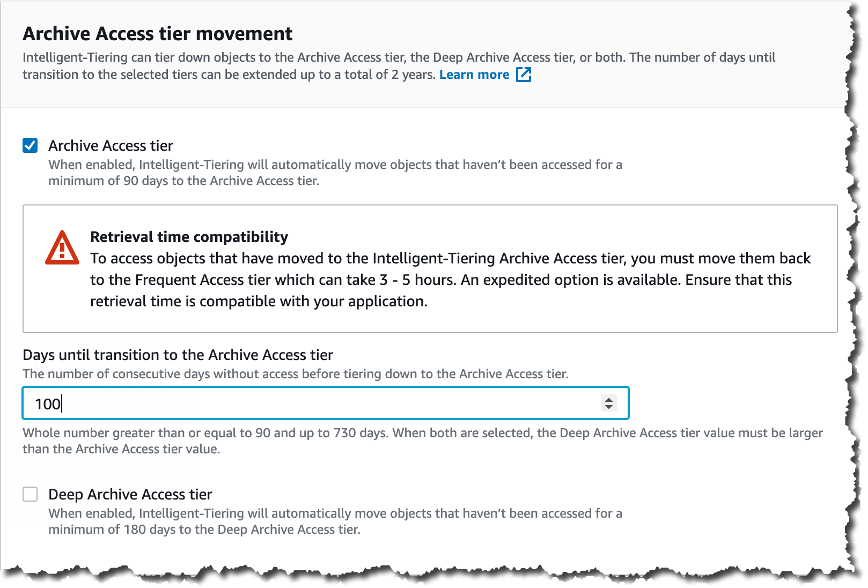Click the consecutive days without access description
The height and width of the screenshot is (588, 868).
296,374
